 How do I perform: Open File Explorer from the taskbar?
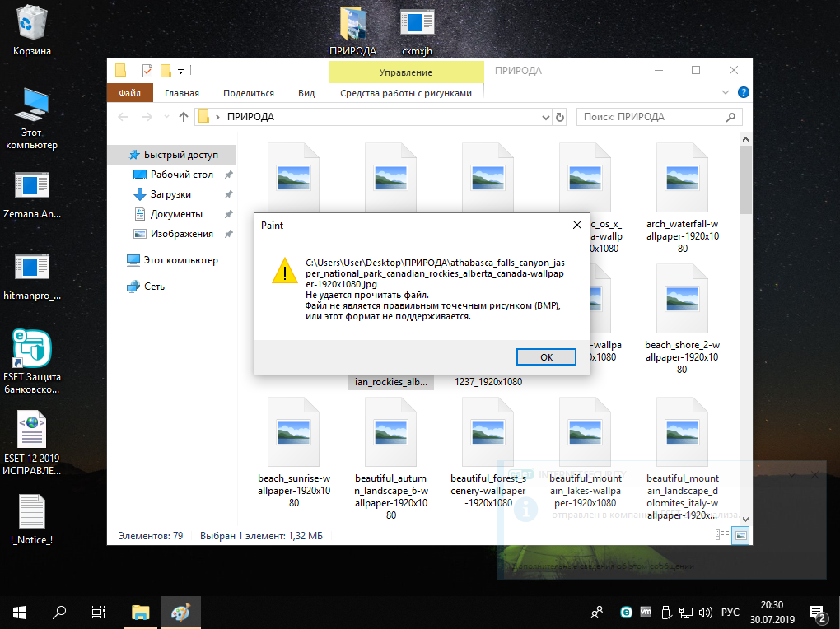[141, 613]
